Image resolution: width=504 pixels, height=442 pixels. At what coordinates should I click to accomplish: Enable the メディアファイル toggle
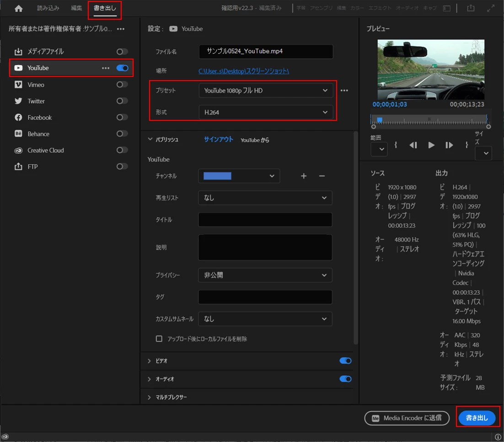click(x=122, y=51)
